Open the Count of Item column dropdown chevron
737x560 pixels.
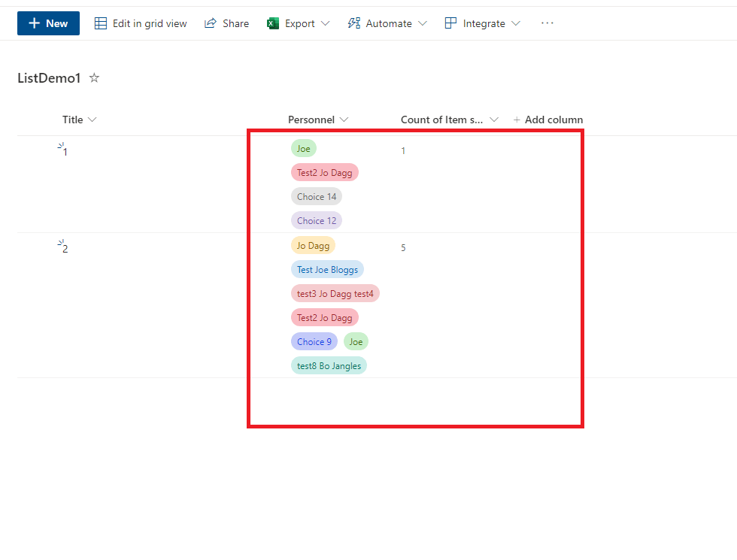(x=494, y=120)
